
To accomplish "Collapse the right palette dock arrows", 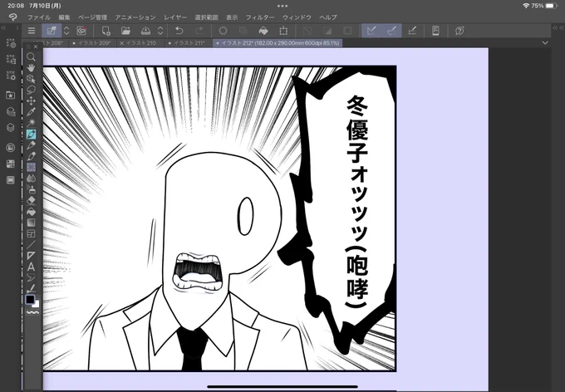I will [x=558, y=27].
